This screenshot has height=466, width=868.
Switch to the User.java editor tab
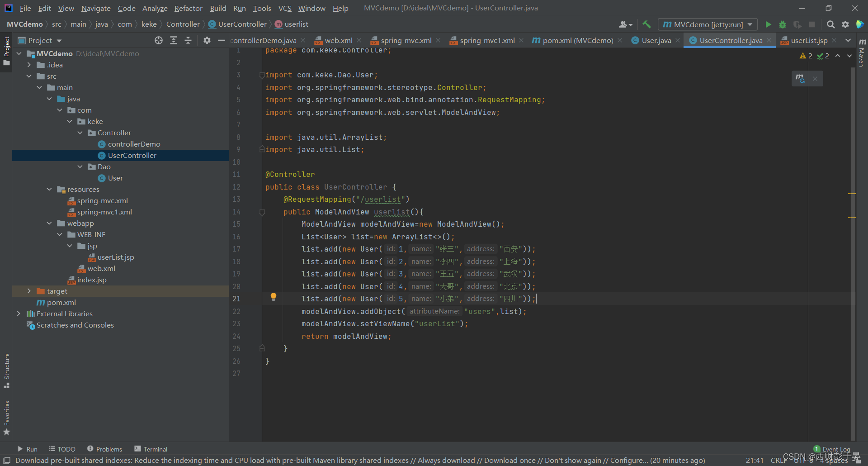coord(656,40)
